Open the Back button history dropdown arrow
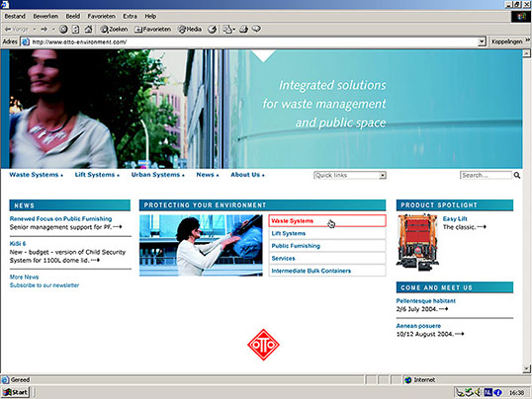Screen dimensions: 532x399 (x=35, y=30)
